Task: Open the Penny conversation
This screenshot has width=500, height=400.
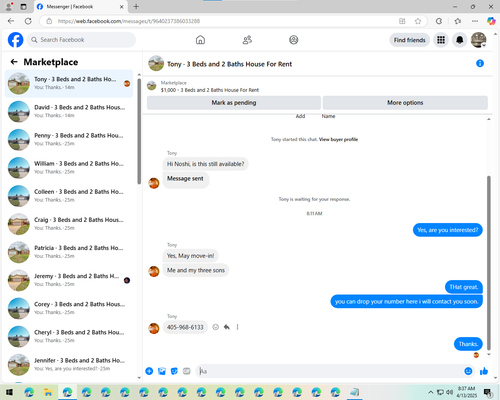Action: [69, 139]
